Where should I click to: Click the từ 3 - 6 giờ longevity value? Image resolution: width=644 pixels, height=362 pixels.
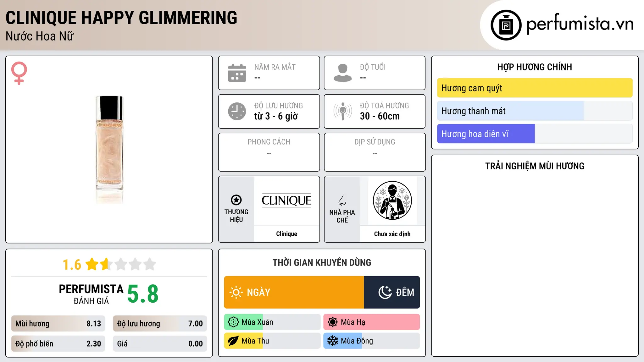[x=276, y=116]
